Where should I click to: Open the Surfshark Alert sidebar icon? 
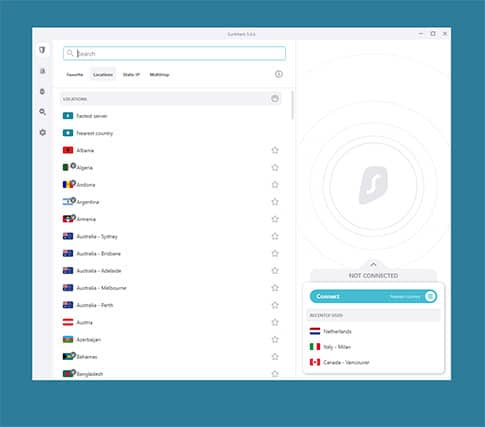pos(42,71)
